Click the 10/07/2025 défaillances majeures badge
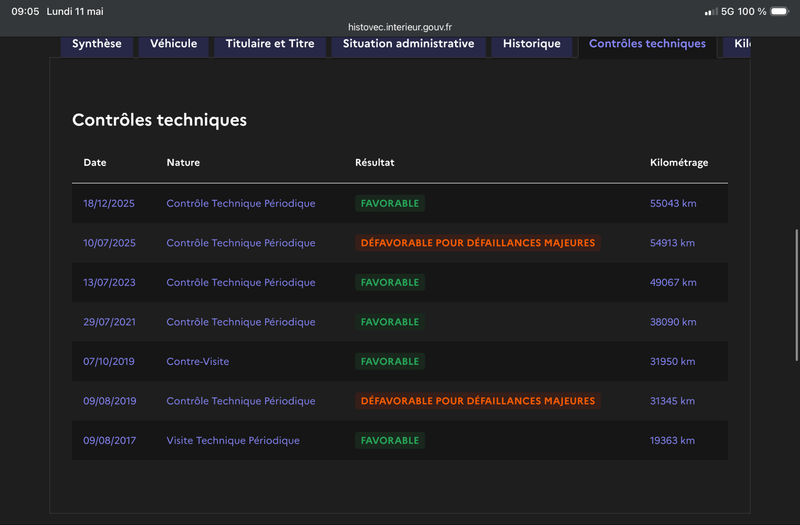Viewport: 800px width, 525px height. 478,243
